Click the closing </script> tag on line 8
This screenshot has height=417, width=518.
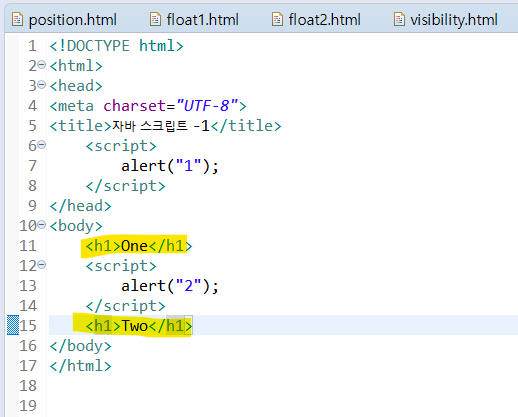tap(125, 186)
